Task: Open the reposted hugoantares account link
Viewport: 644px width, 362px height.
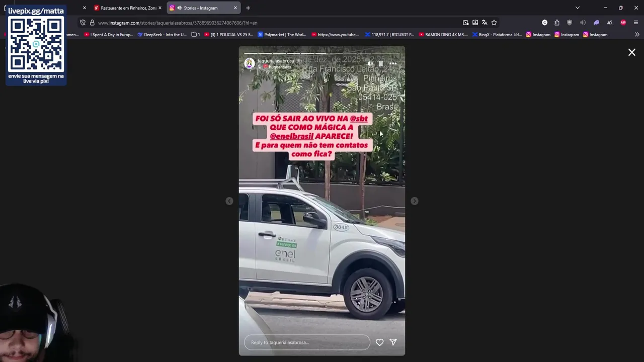Action: (x=280, y=67)
